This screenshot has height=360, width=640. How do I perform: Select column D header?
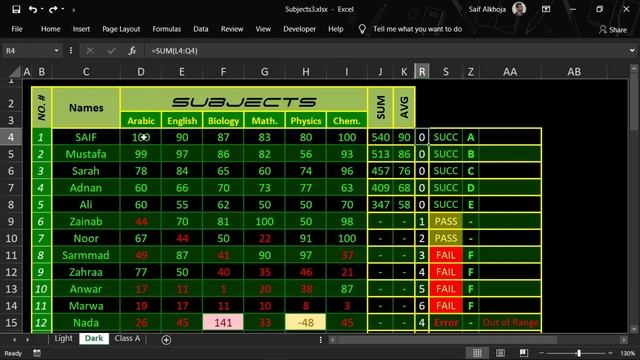pos(141,72)
